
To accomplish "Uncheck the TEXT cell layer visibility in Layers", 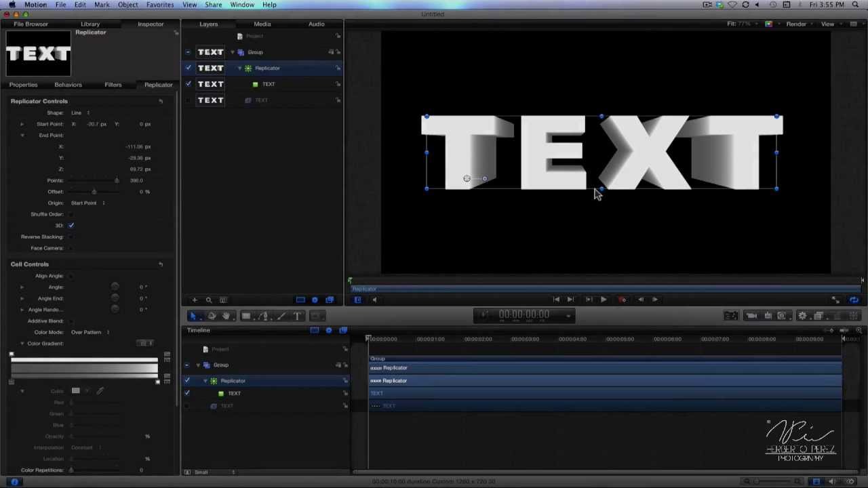I will (x=189, y=84).
